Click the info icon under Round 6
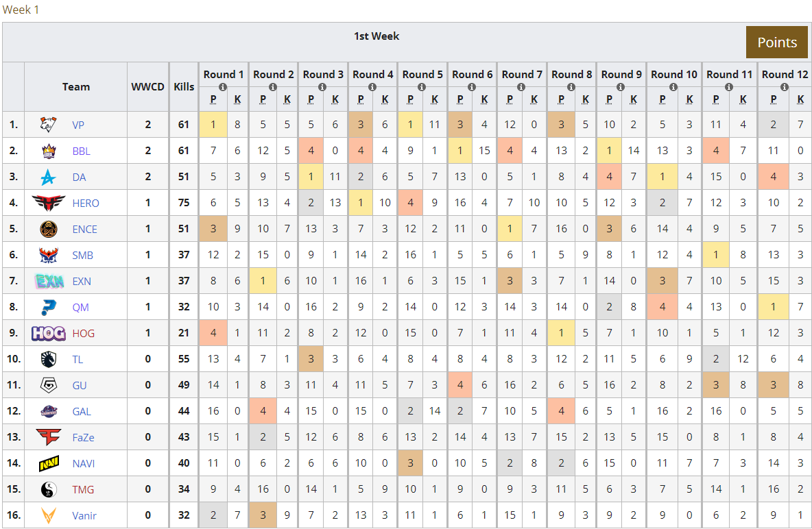Screen dimensions: 812x529 [471, 87]
